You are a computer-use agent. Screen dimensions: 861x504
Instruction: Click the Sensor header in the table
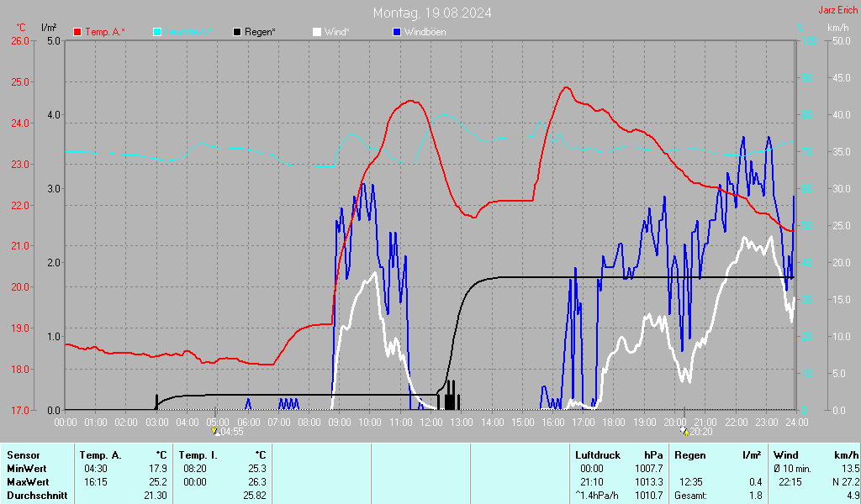click(x=23, y=454)
